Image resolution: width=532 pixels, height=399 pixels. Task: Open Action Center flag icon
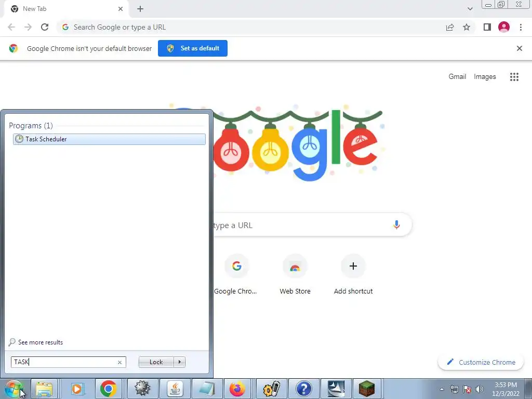(x=467, y=389)
